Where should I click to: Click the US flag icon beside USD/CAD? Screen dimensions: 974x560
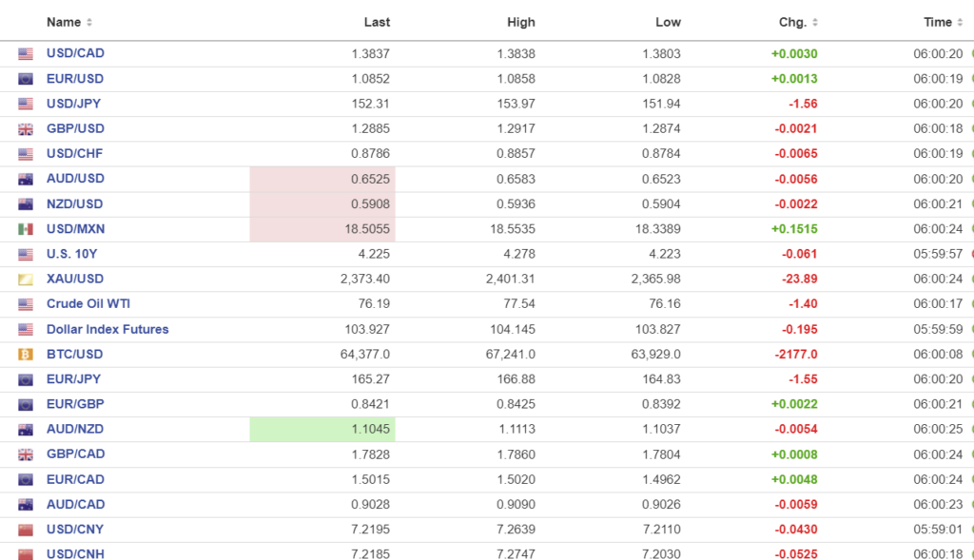[26, 54]
